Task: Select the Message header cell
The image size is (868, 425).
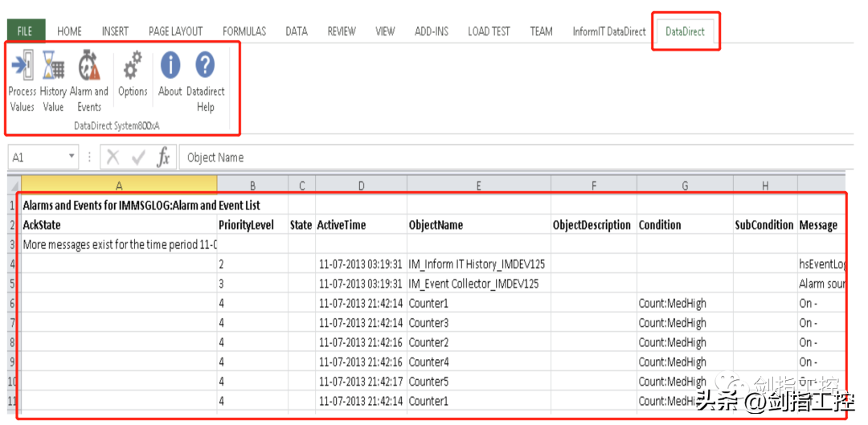Action: click(x=821, y=225)
